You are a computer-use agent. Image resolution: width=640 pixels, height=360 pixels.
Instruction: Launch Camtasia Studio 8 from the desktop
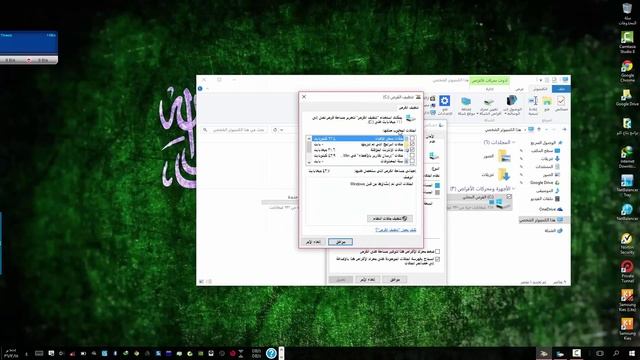[x=627, y=42]
